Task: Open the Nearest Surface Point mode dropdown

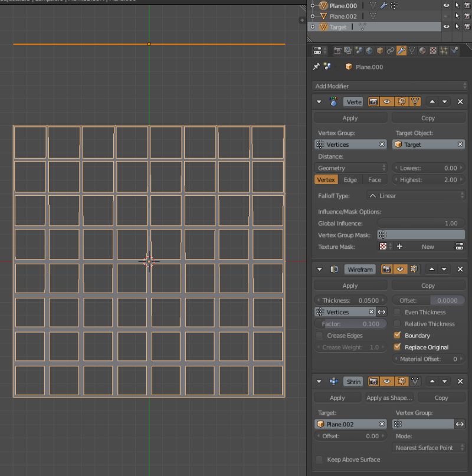Action: (428, 448)
